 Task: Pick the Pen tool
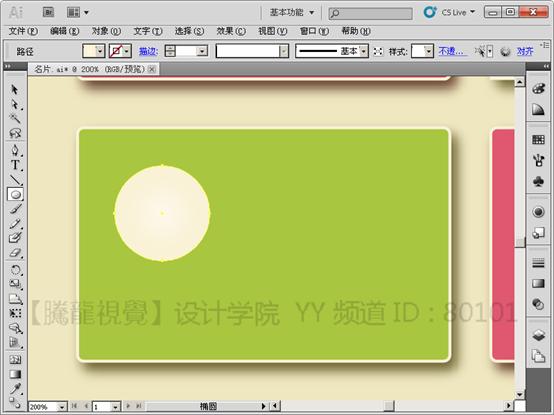15,150
